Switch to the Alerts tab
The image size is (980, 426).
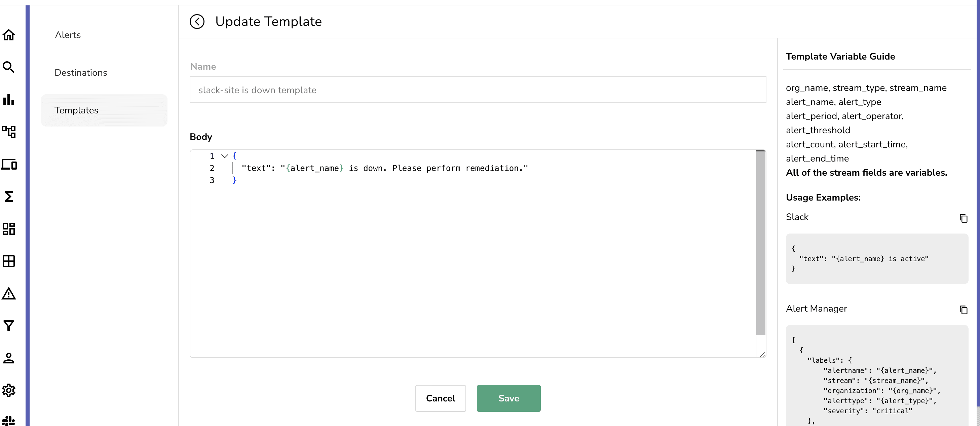click(68, 35)
